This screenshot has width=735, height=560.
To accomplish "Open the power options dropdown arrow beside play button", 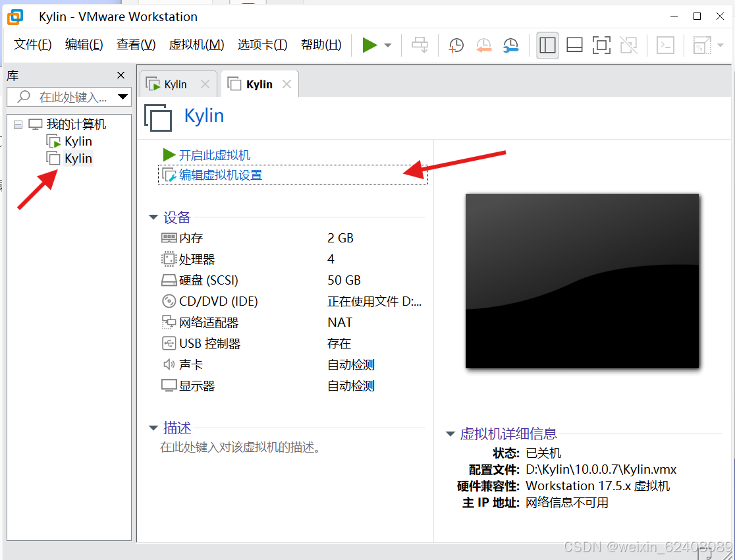I will pyautogui.click(x=388, y=45).
